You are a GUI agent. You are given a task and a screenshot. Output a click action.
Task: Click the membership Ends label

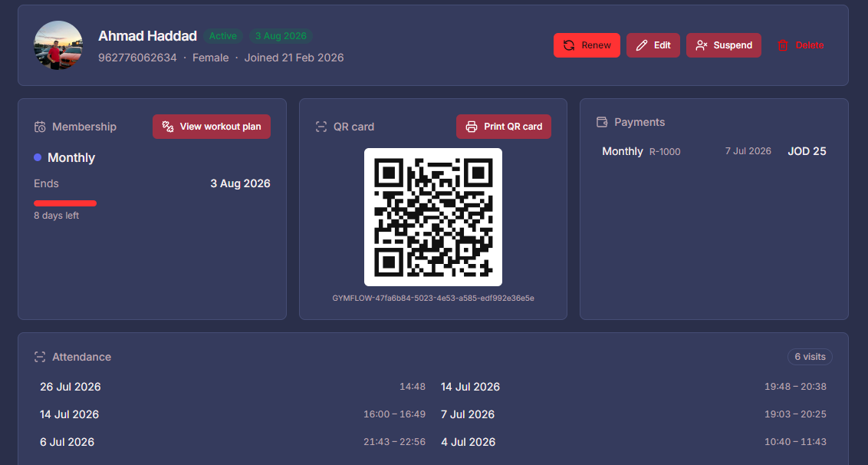coord(46,183)
